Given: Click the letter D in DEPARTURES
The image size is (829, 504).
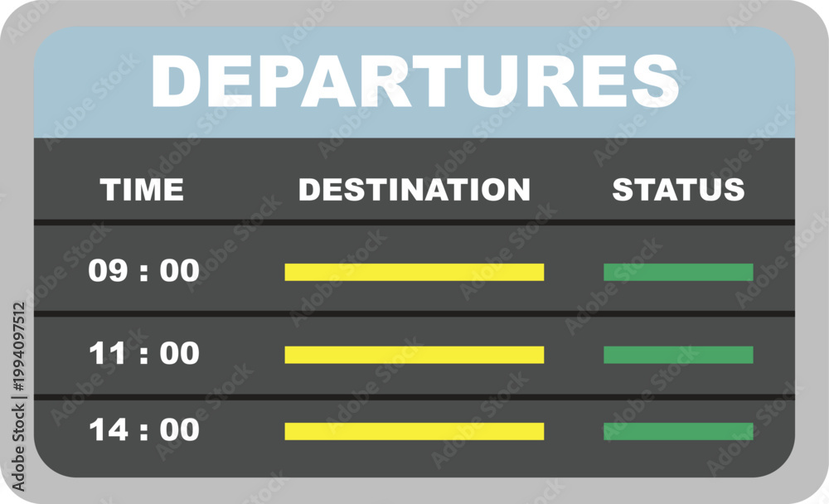Looking at the screenshot, I should 176,81.
